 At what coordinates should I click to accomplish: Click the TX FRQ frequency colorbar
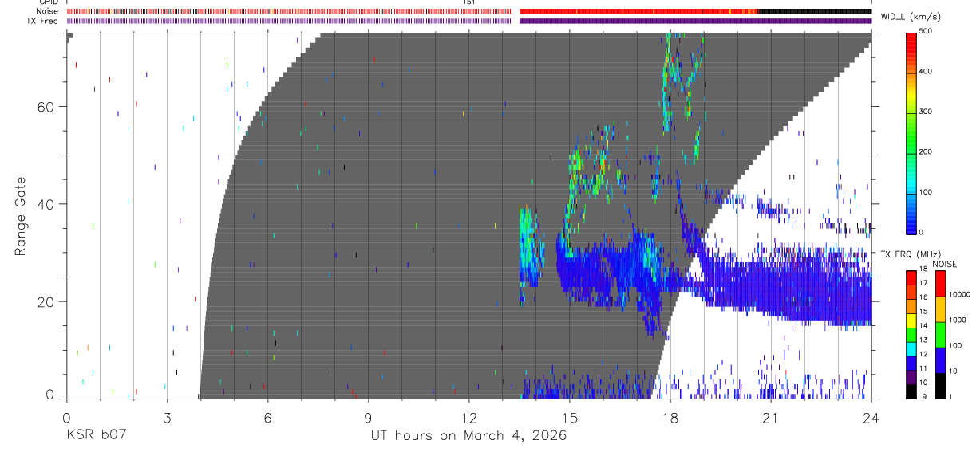point(911,335)
